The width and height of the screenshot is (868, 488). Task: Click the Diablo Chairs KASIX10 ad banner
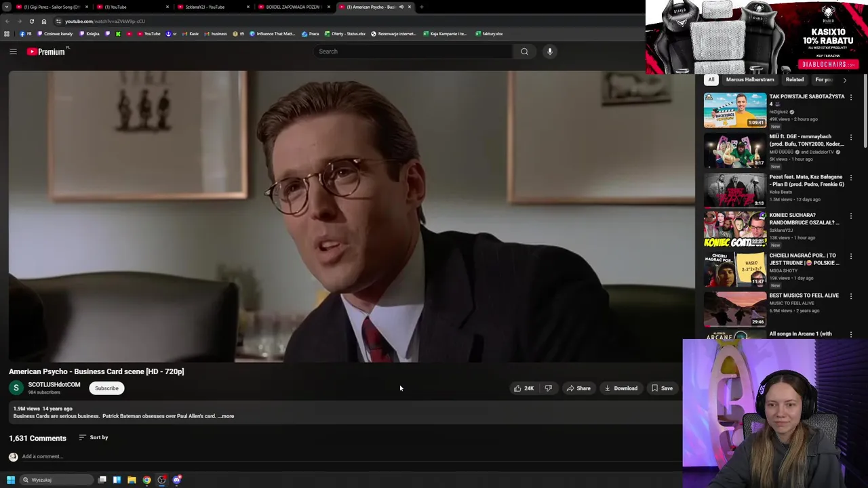756,37
